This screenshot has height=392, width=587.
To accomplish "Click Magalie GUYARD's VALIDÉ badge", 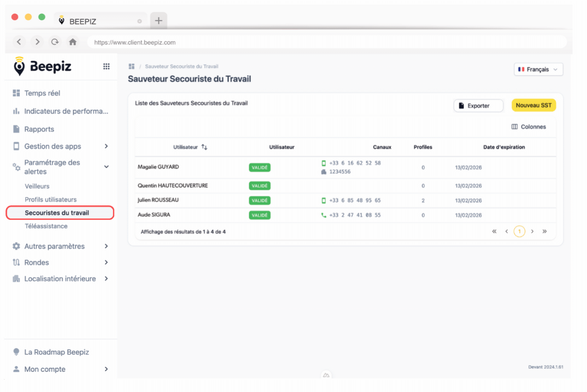I will (x=259, y=167).
